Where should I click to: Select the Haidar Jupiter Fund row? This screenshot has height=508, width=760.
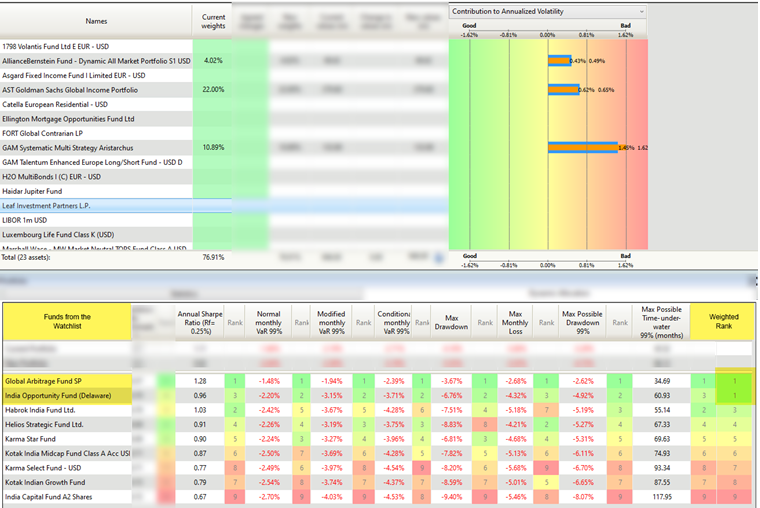point(96,191)
